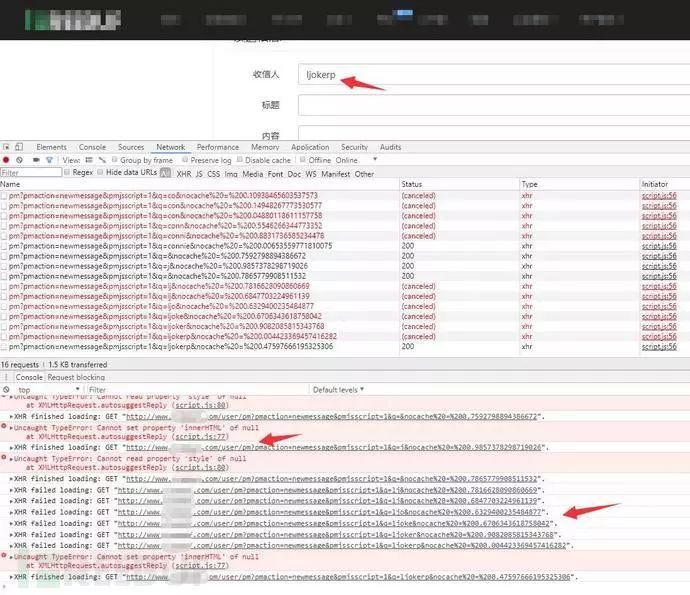Open the console drawer three-dot menu
690x595 pixels.
point(5,377)
